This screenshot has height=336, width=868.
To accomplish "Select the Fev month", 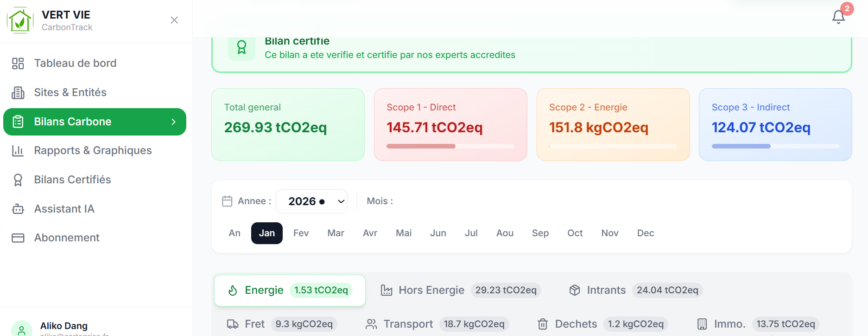I will click(x=301, y=233).
